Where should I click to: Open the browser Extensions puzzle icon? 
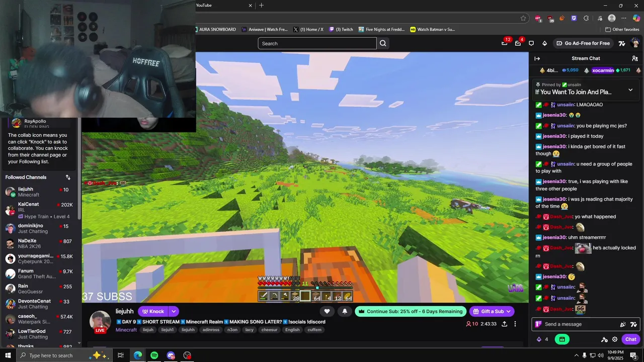click(x=586, y=18)
